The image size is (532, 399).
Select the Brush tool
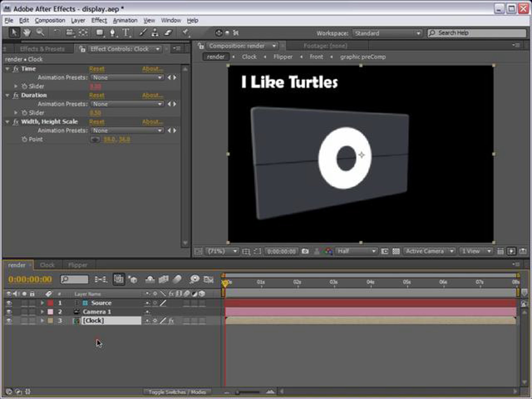point(143,33)
